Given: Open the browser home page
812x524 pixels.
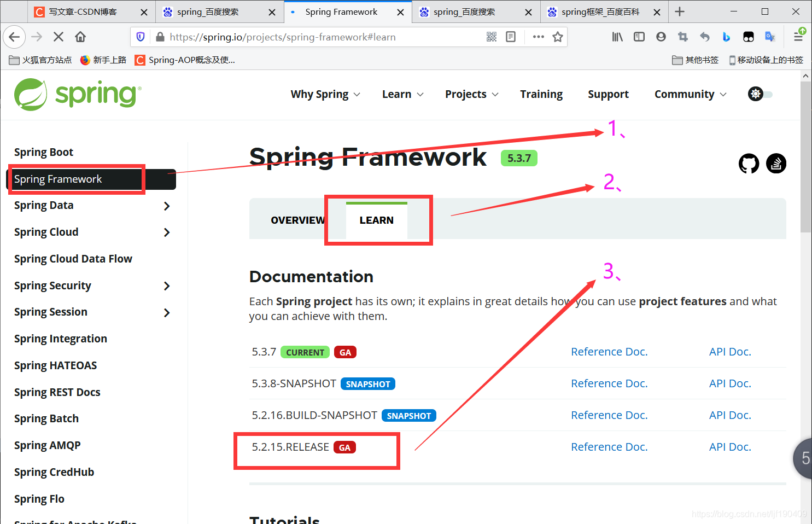Looking at the screenshot, I should tap(80, 37).
